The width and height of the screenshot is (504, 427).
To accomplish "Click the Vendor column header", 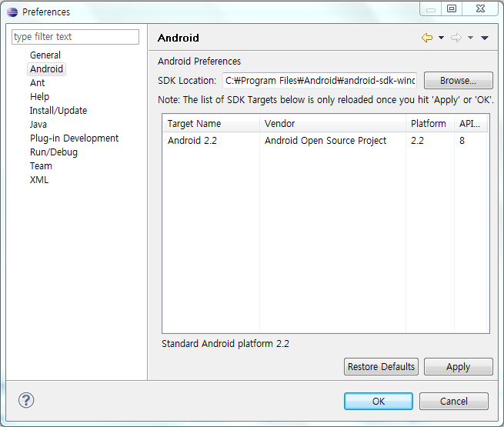I will click(x=332, y=124).
